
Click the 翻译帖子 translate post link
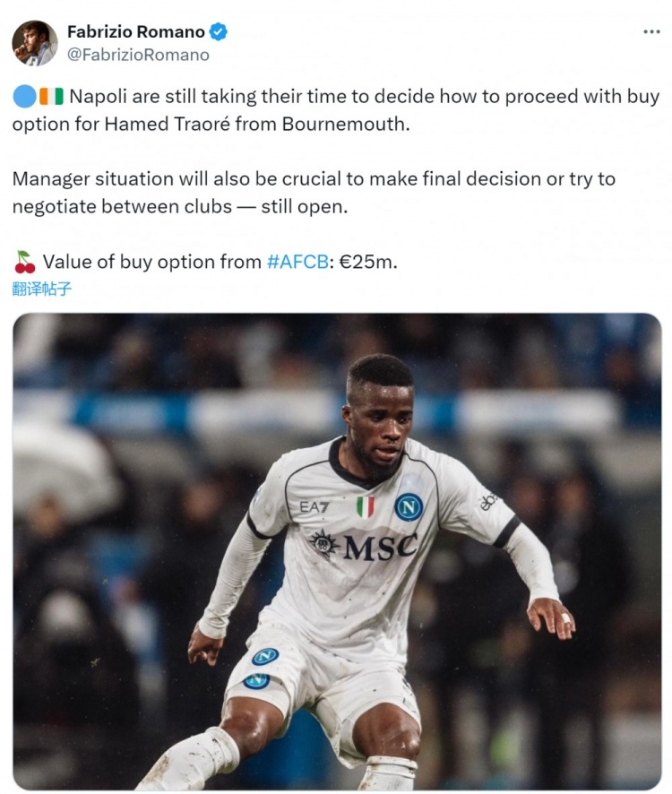41,289
